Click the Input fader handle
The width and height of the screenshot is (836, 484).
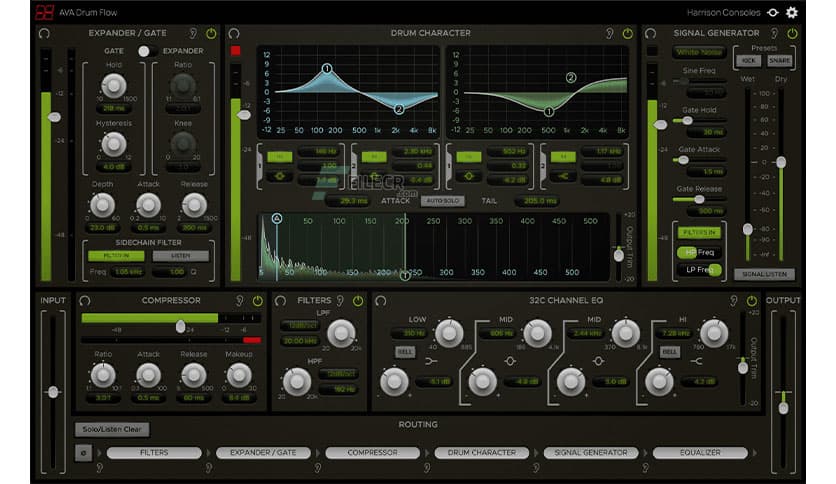[x=53, y=392]
